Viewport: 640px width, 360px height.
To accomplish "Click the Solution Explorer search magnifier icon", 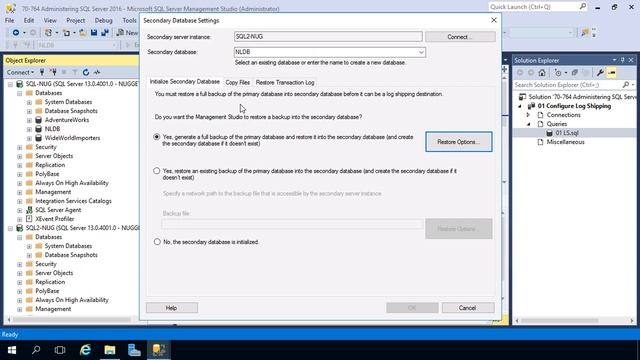I will point(626,84).
